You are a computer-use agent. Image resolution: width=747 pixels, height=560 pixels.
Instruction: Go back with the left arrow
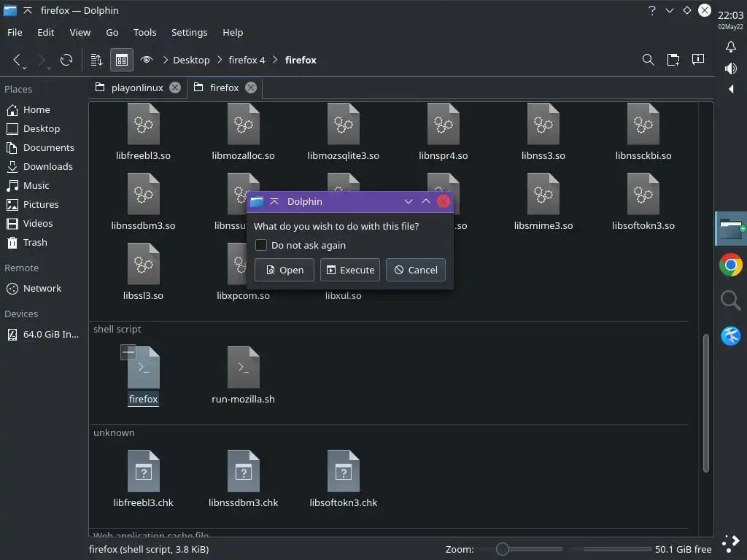point(18,60)
